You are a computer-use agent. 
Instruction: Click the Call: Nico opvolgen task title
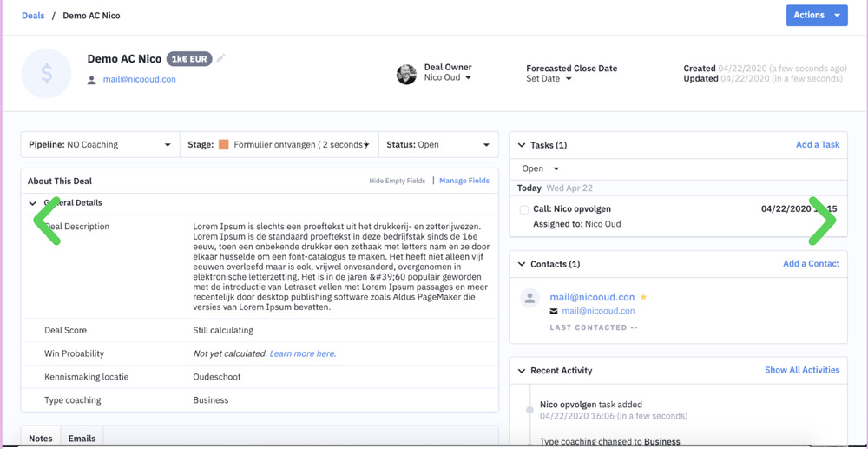click(572, 209)
